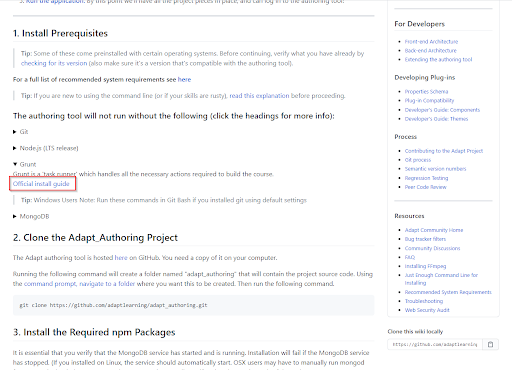
Task: Open the Official install guide link
Action: (41, 184)
